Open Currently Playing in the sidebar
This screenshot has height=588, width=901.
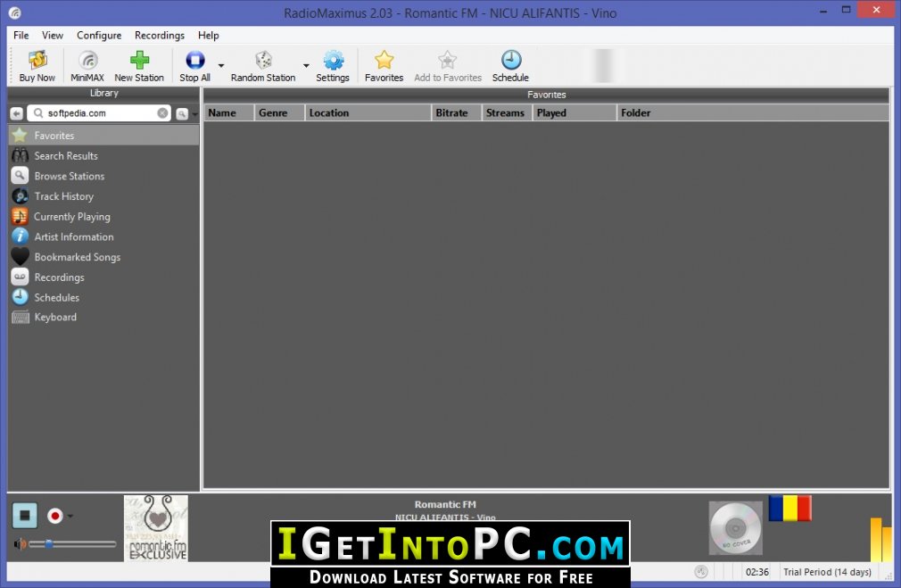(x=103, y=217)
